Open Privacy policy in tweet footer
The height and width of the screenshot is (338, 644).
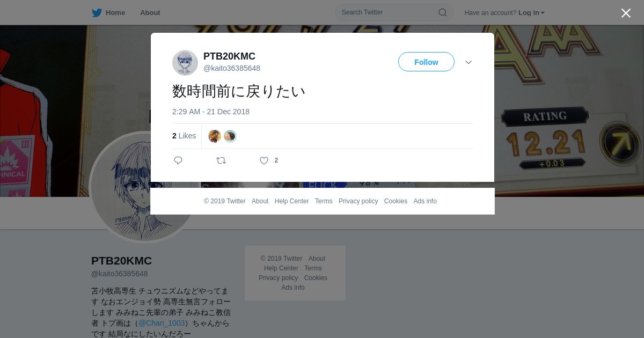358,201
